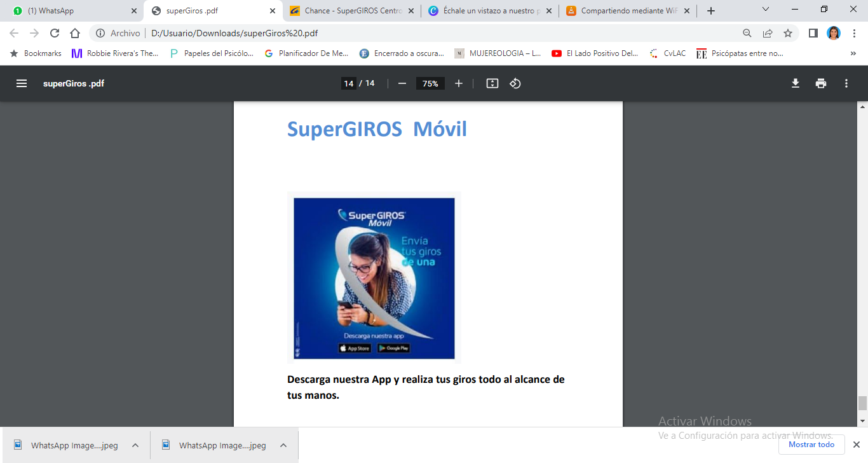868x463 pixels.
Task: Open Robbie Rivera's bookmark
Action: 115,53
